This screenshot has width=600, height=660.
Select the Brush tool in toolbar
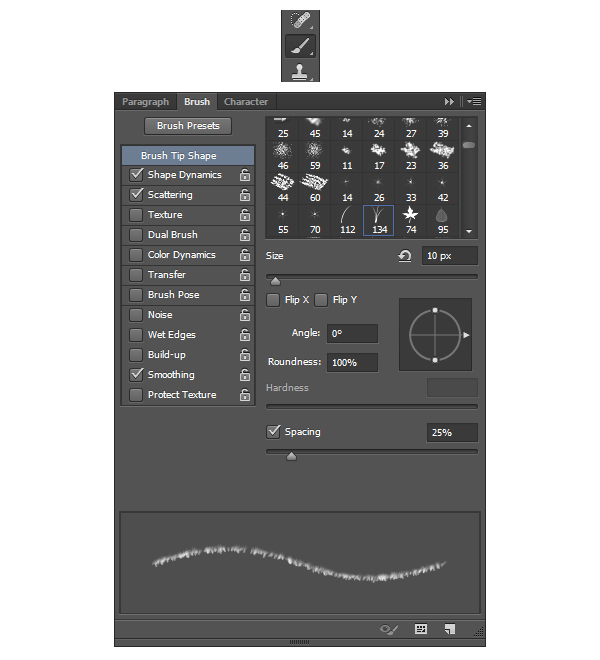coord(300,46)
